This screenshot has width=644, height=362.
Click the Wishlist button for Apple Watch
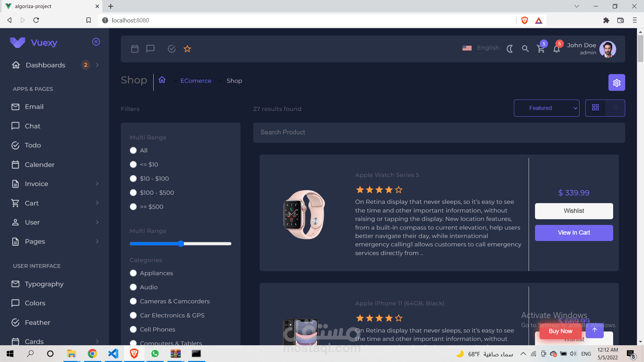click(574, 211)
